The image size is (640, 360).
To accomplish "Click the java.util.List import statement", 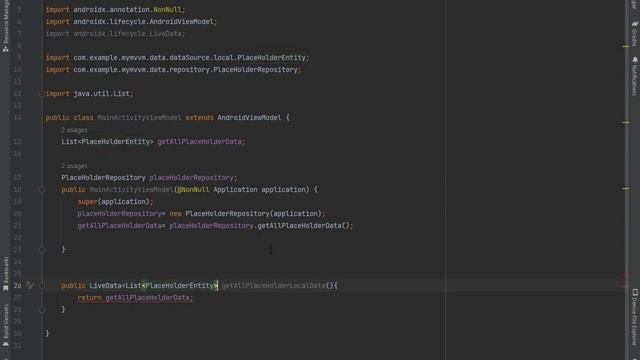I will point(89,94).
